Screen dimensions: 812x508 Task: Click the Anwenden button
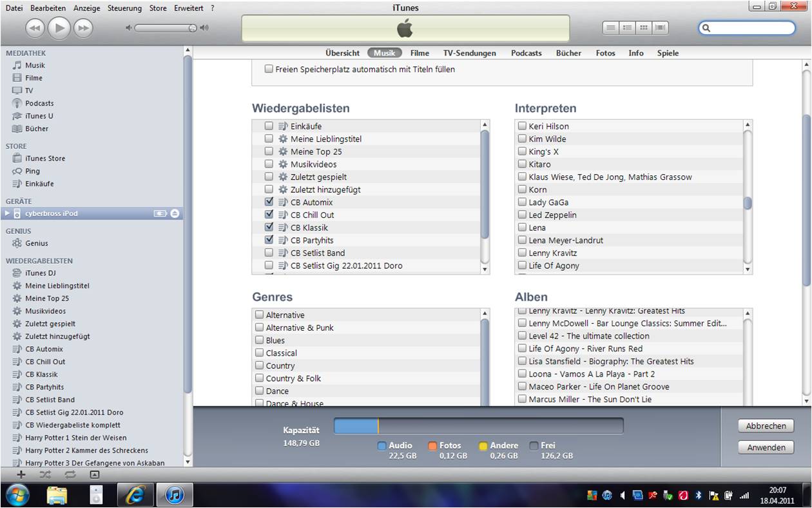tap(766, 447)
